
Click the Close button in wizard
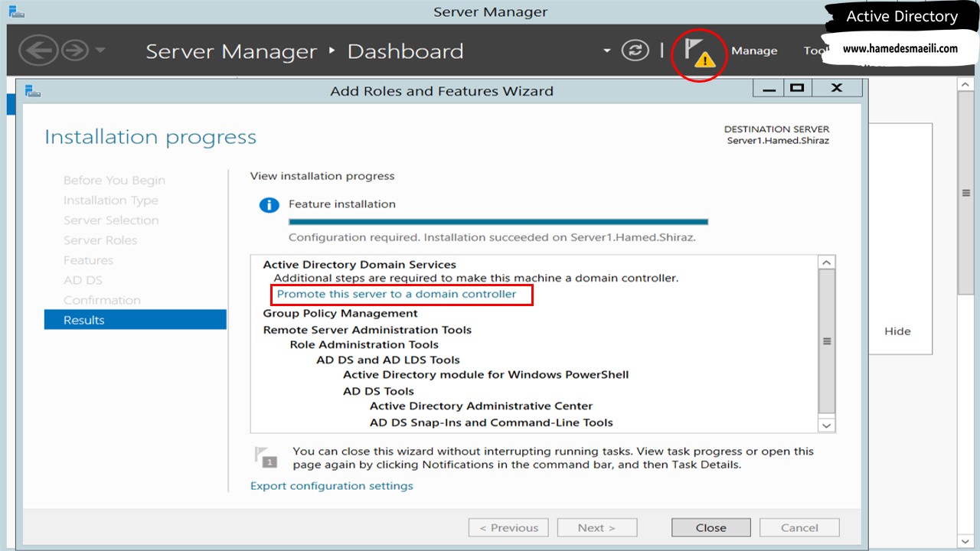click(x=711, y=527)
